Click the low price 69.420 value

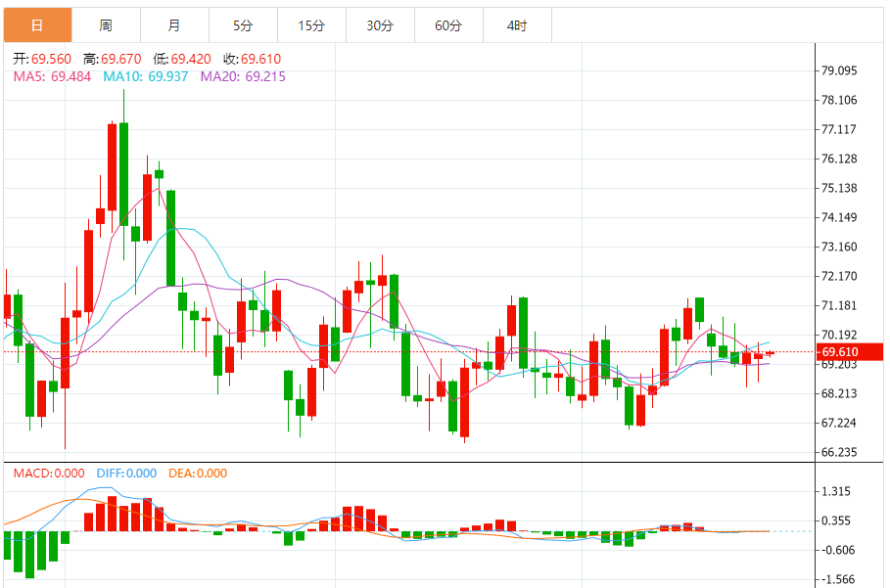[191, 59]
